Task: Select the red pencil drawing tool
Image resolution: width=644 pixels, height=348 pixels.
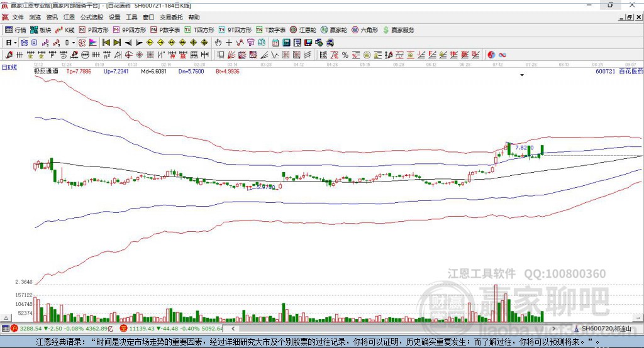Action: click(x=9, y=55)
